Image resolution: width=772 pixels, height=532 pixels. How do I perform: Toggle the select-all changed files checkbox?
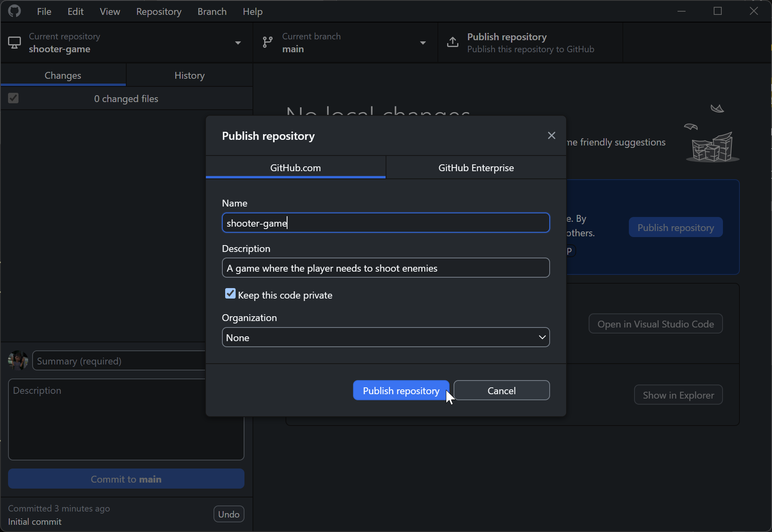click(13, 98)
